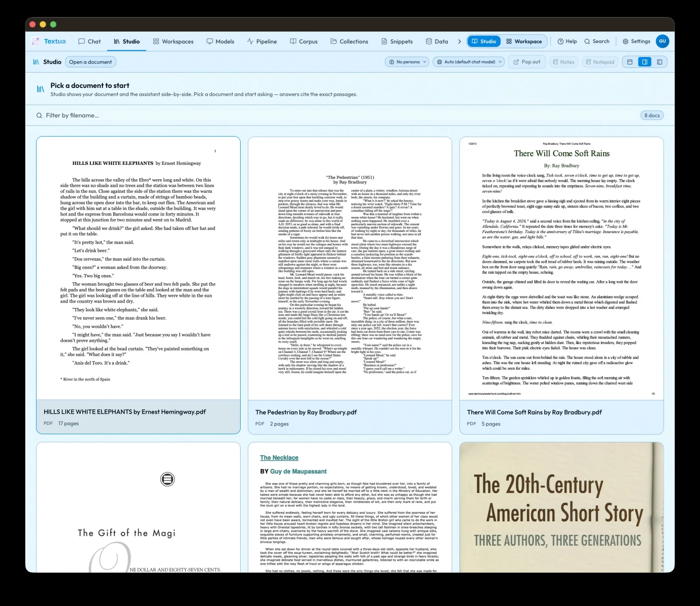
Task: Open 20th-Century American Short Story thumbnail
Action: click(561, 507)
